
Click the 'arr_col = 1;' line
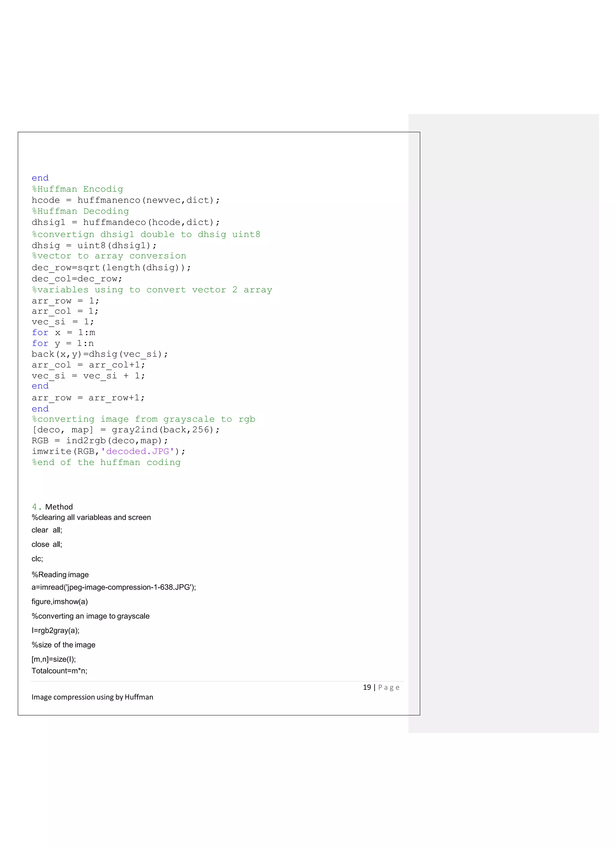pyautogui.click(x=65, y=311)
